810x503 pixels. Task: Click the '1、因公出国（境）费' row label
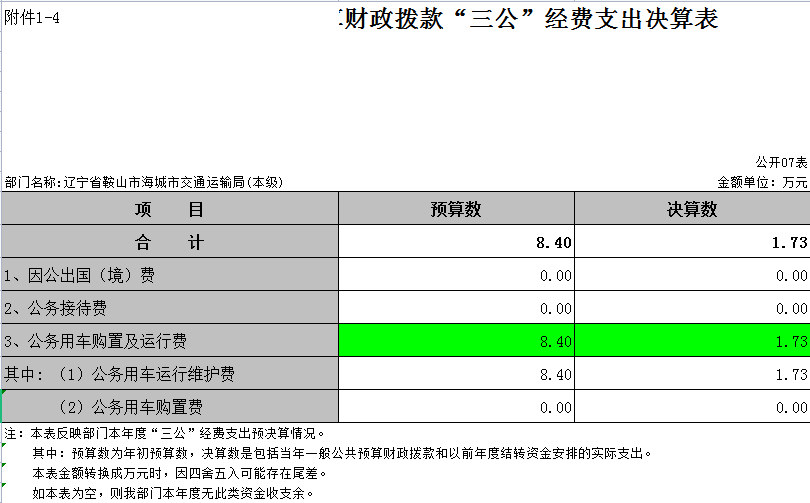click(170, 275)
